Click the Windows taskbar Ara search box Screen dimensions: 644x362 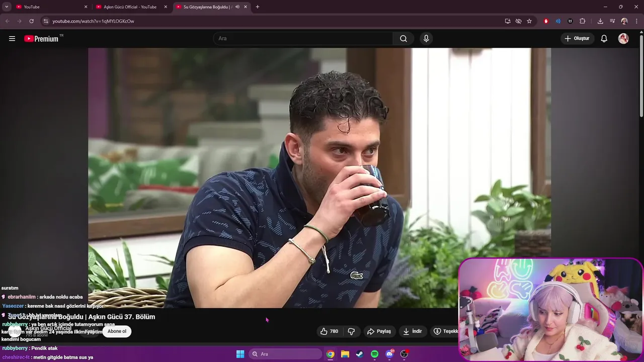[285, 354]
